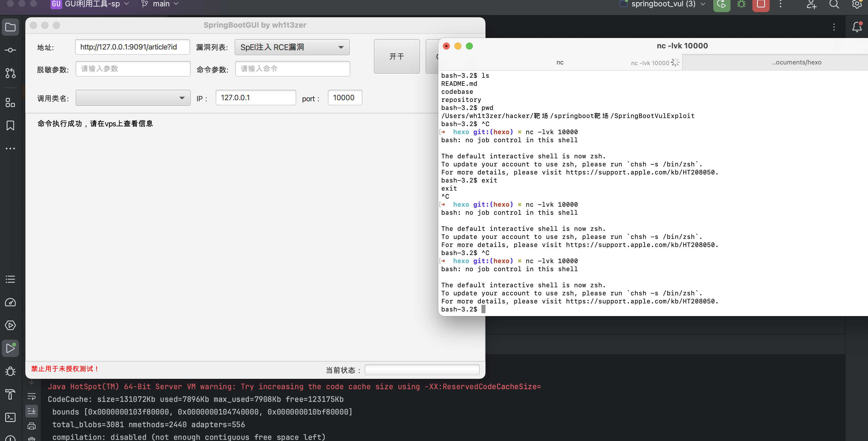This screenshot has width=868, height=441.
Task: Stop the running springboot_vul process
Action: pyautogui.click(x=760, y=4)
